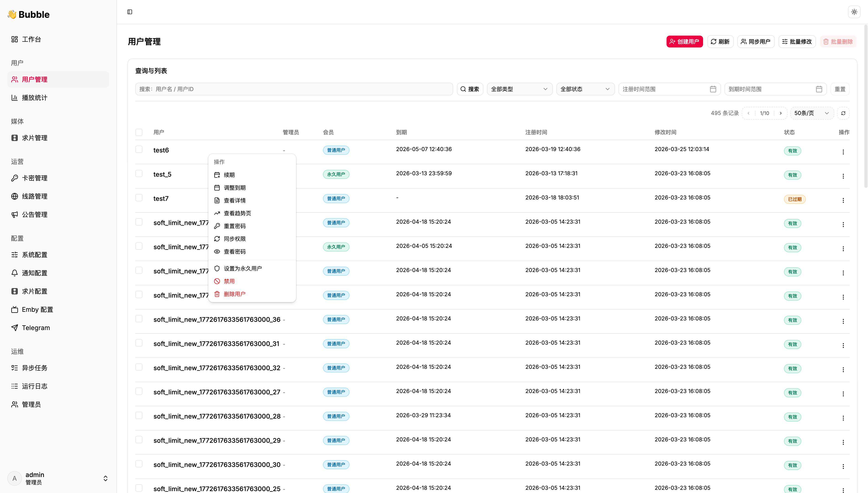Click the table refresh icon near pagination
Viewport: 868px width, 493px height.
[843, 113]
